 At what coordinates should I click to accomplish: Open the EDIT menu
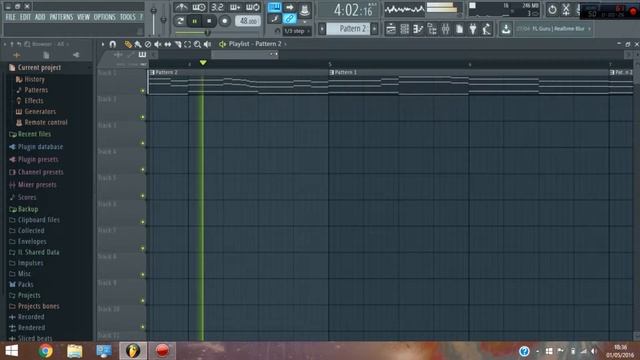tap(25, 17)
